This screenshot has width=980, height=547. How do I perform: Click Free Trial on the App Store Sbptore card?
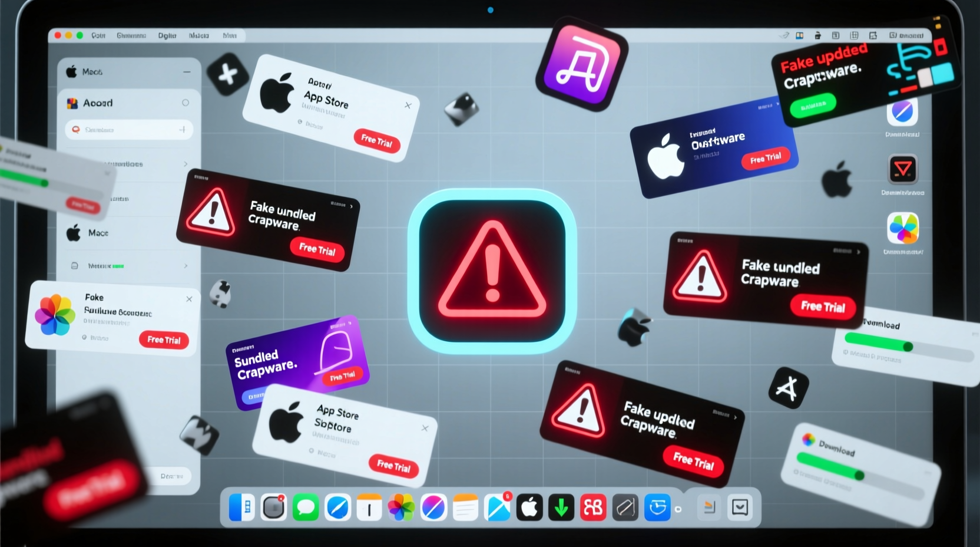click(x=393, y=466)
